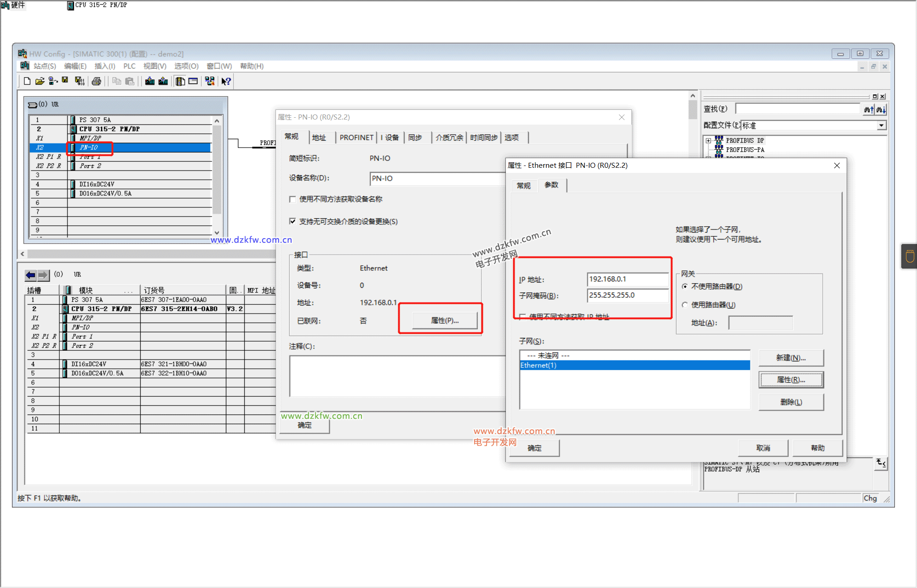Select the 使用路由器 radio button
Viewport: 917px width, 588px height.
click(685, 305)
